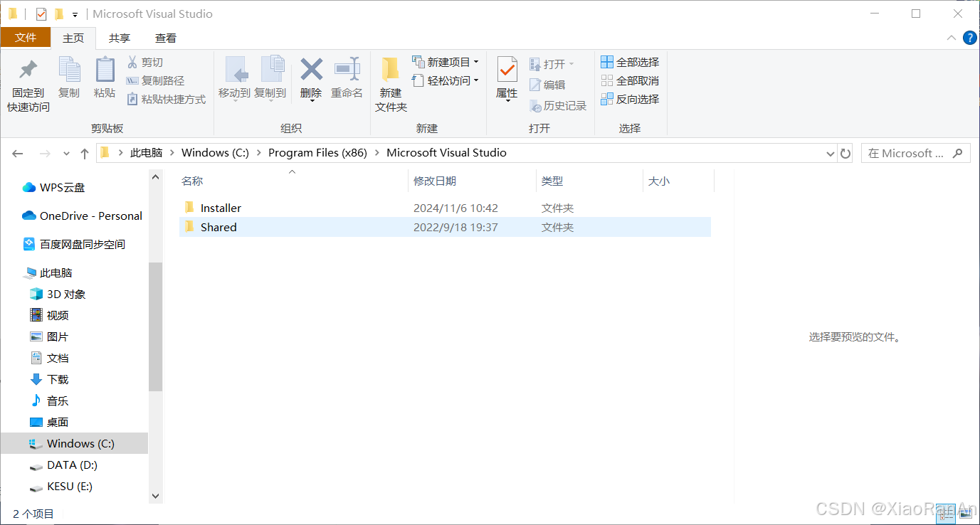Screen dimensions: 980x525
Task: Pin to Quick Access (固定到快速访问)
Action: [28, 85]
